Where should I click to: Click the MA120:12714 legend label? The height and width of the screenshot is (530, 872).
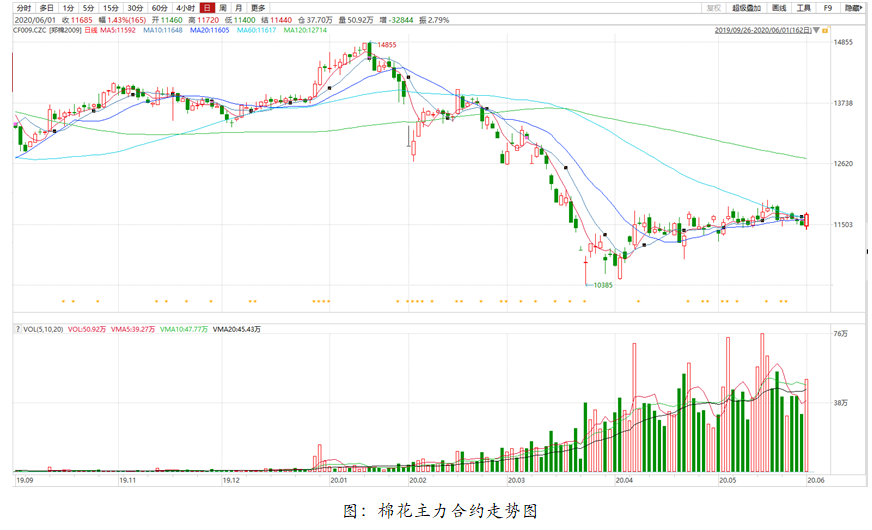coord(305,30)
